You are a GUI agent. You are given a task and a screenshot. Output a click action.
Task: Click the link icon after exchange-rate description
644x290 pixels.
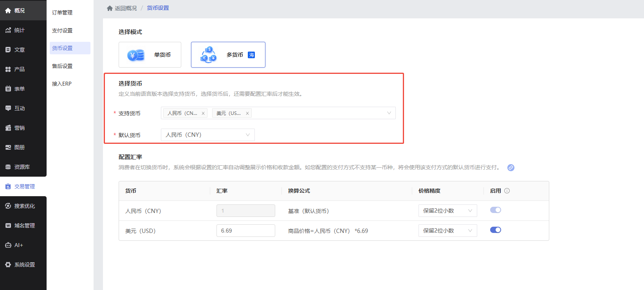511,168
